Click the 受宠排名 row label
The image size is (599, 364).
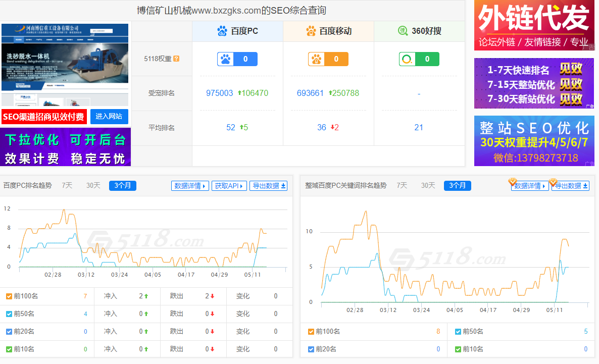click(x=162, y=93)
